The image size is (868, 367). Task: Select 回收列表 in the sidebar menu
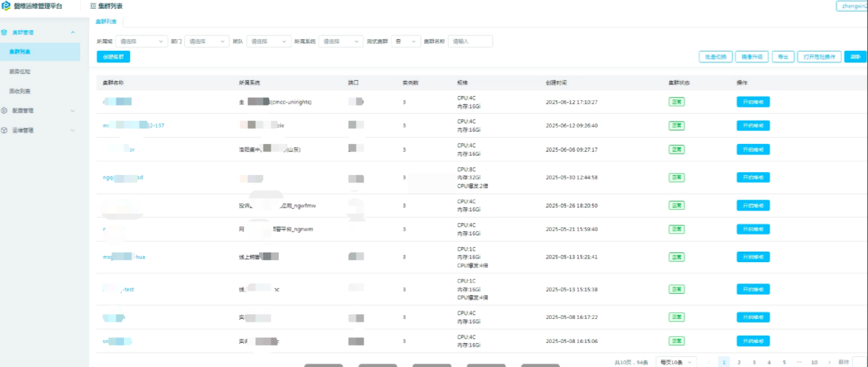[x=19, y=91]
